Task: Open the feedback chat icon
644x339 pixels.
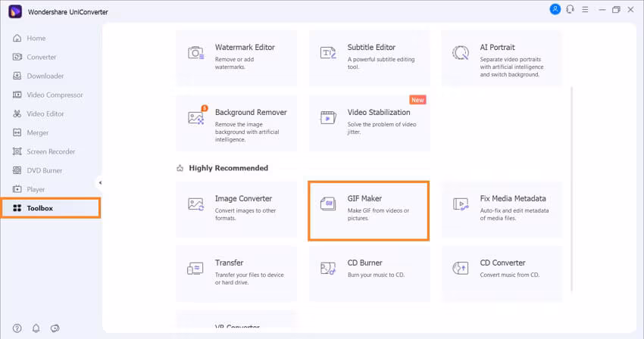Action: pos(55,328)
